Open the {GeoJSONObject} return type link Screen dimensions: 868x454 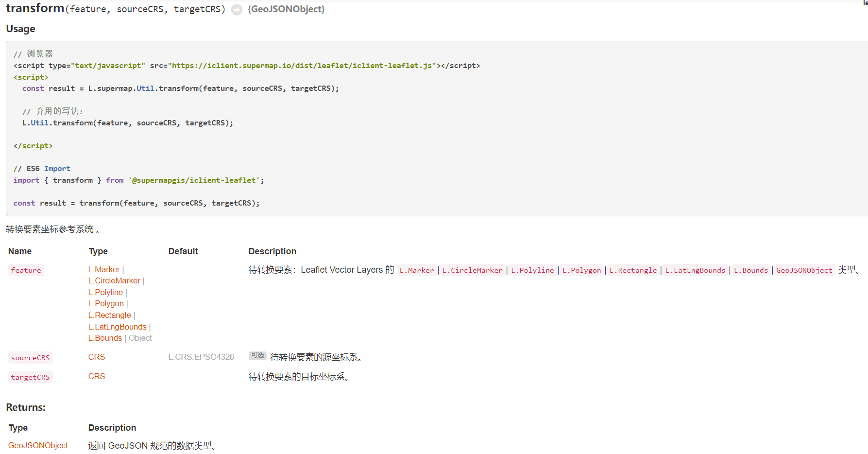(286, 9)
